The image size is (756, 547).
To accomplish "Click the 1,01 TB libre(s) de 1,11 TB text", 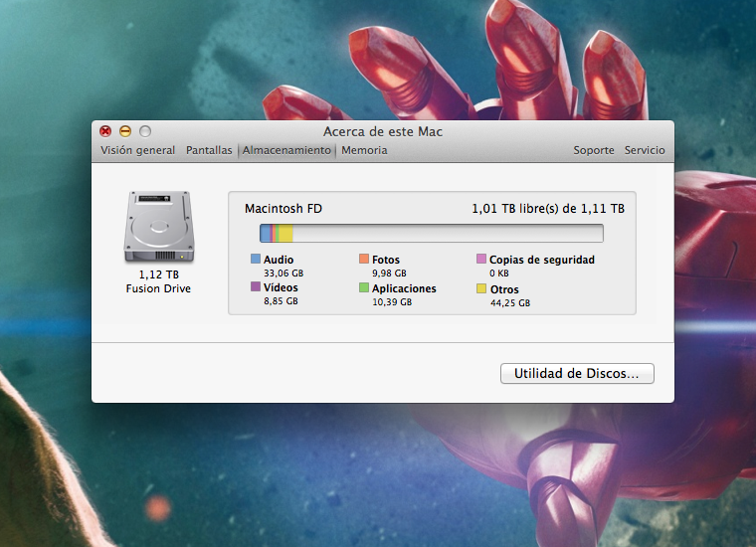I will click(x=548, y=209).
